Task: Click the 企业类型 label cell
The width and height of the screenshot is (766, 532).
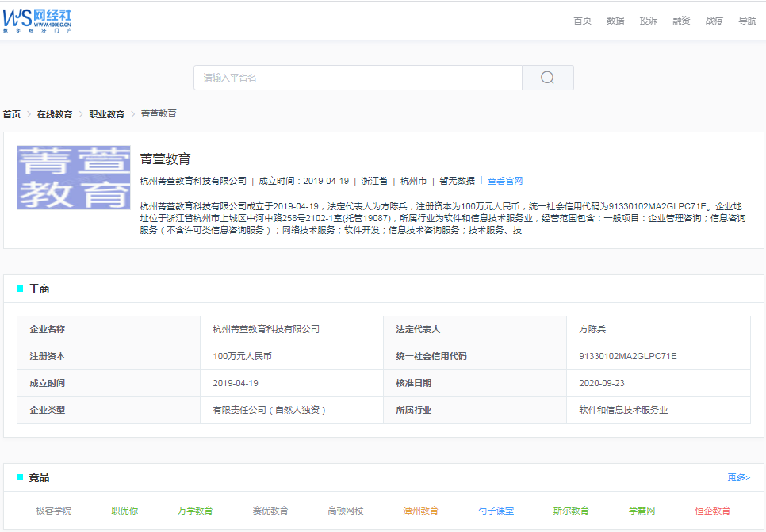Action: 109,410
